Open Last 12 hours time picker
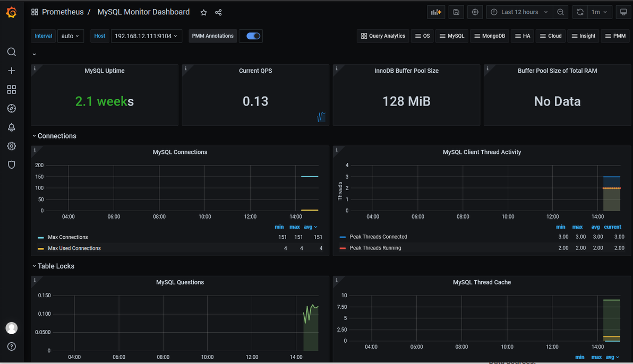Viewport: 633px width, 364px height. (x=519, y=12)
